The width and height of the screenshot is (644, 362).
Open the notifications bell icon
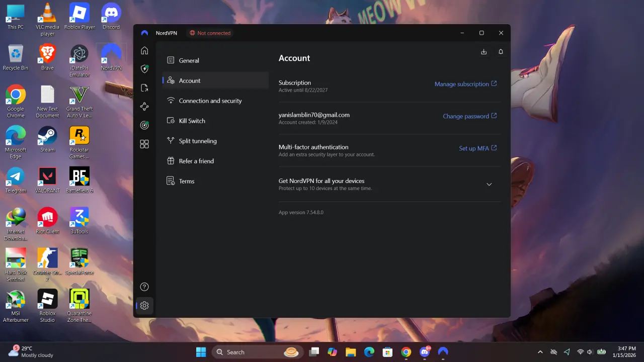coord(501,52)
